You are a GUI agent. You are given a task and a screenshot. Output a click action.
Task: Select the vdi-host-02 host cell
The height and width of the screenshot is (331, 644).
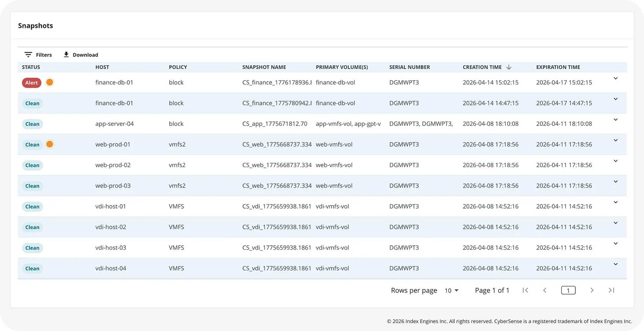point(111,227)
